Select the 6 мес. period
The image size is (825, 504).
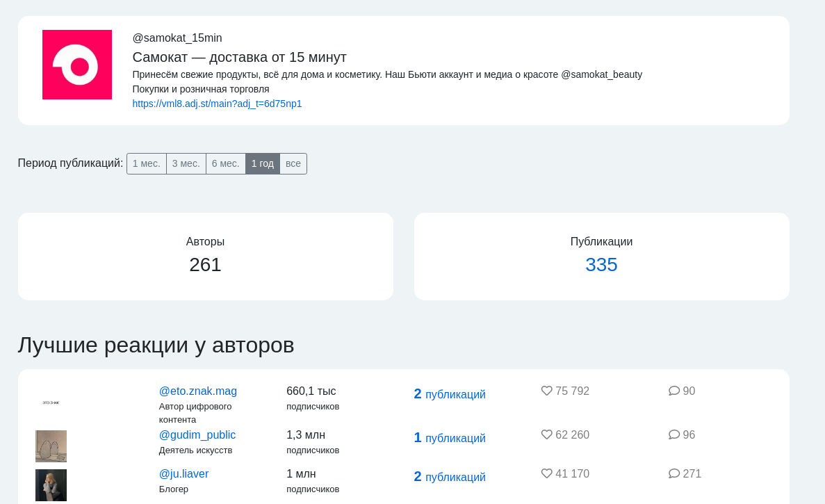(x=226, y=163)
